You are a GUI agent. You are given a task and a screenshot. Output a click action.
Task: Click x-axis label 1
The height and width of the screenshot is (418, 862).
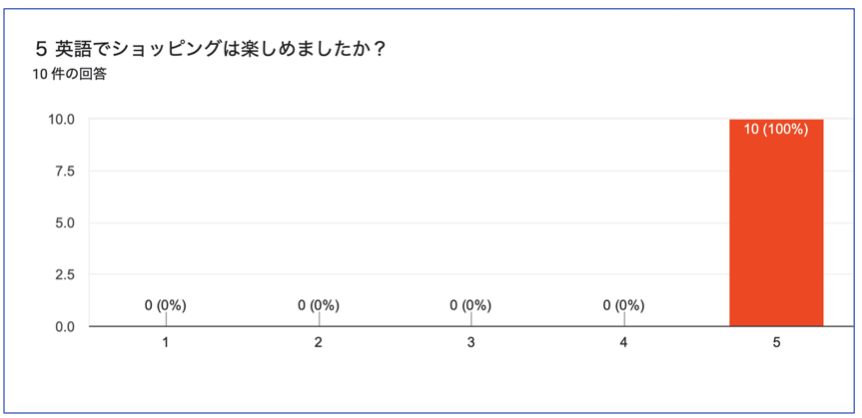(x=165, y=343)
